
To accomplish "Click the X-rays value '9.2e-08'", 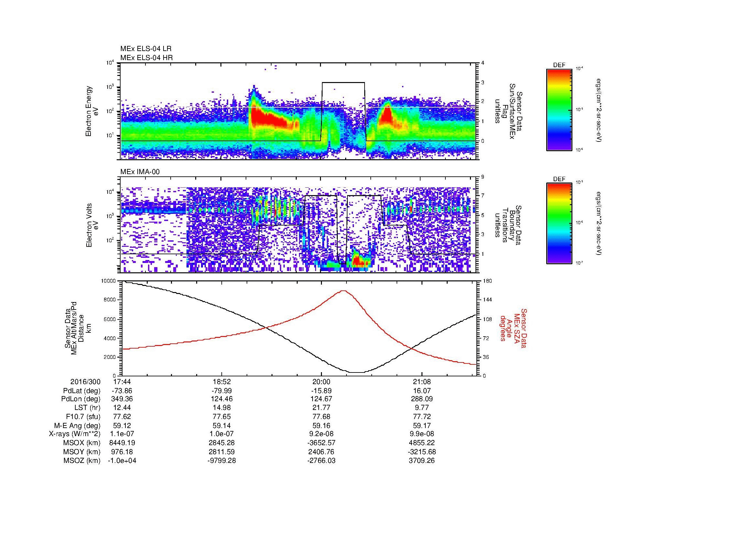I will tap(321, 434).
